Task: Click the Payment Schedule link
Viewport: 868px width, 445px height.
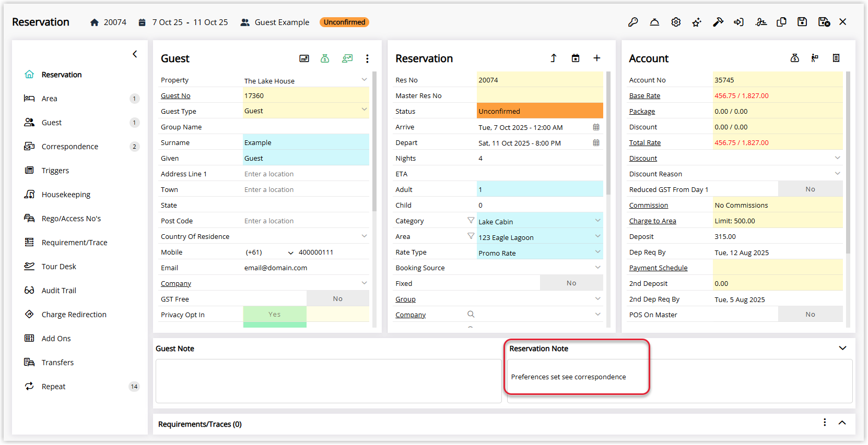Action: (658, 268)
